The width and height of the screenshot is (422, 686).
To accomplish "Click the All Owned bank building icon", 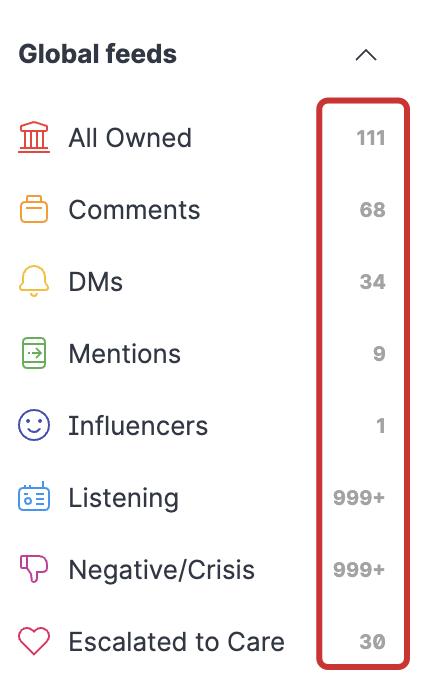I will point(34,137).
